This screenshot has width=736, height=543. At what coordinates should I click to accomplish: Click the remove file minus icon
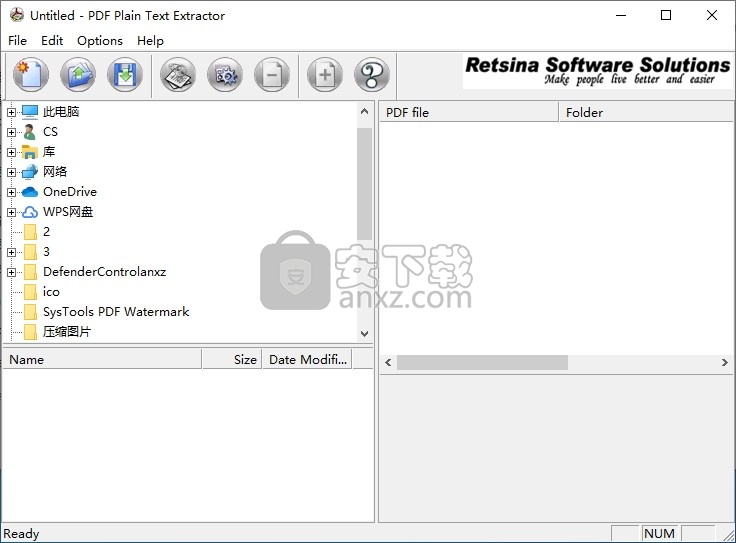coord(272,75)
